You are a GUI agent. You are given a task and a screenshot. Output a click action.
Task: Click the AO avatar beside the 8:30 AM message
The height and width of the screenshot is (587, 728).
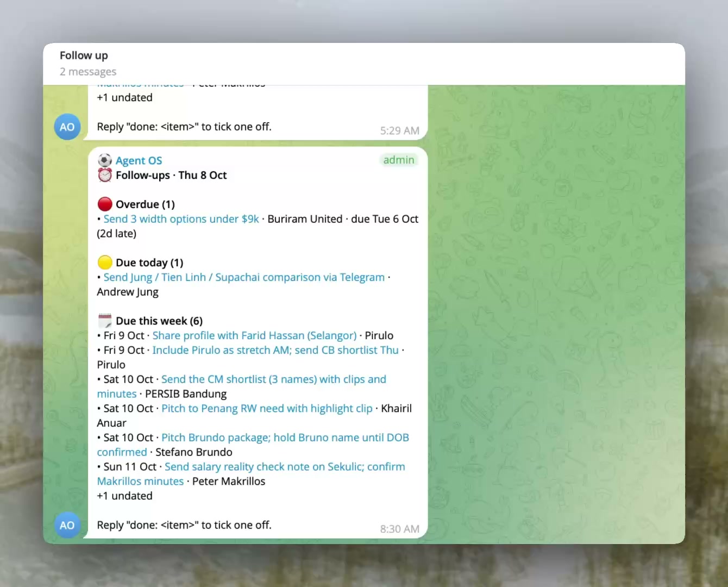67,525
